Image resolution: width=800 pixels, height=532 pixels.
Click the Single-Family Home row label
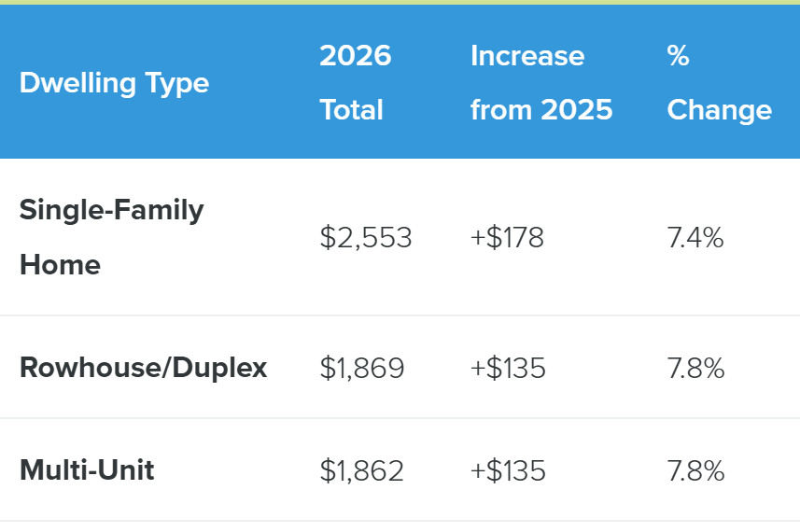[111, 237]
